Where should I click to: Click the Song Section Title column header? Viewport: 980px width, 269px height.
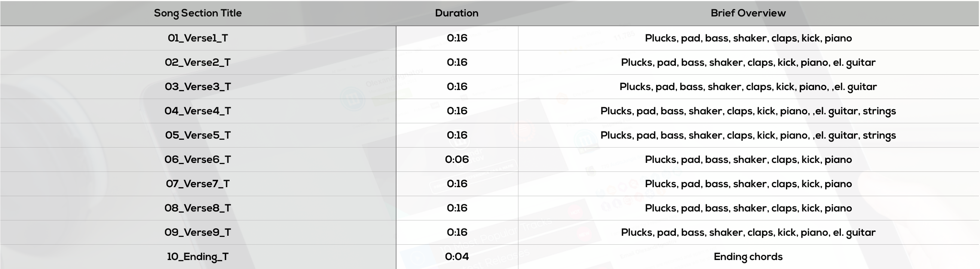click(198, 13)
